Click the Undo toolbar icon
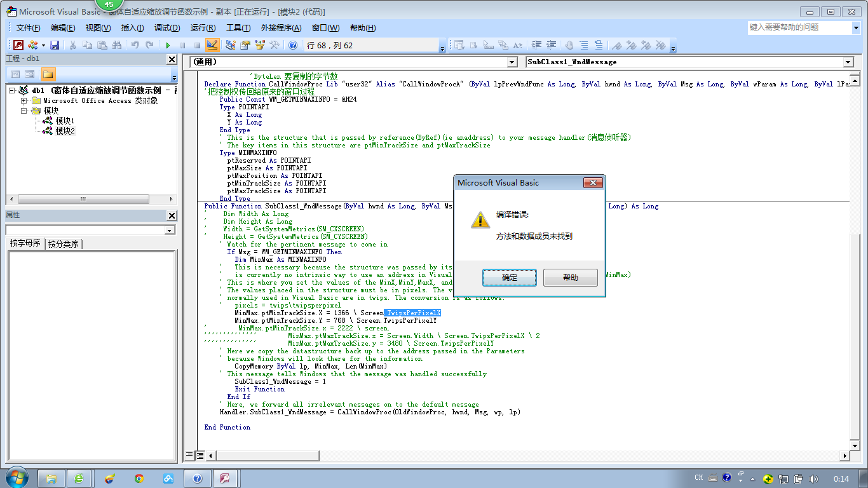This screenshot has width=868, height=488. pyautogui.click(x=135, y=45)
